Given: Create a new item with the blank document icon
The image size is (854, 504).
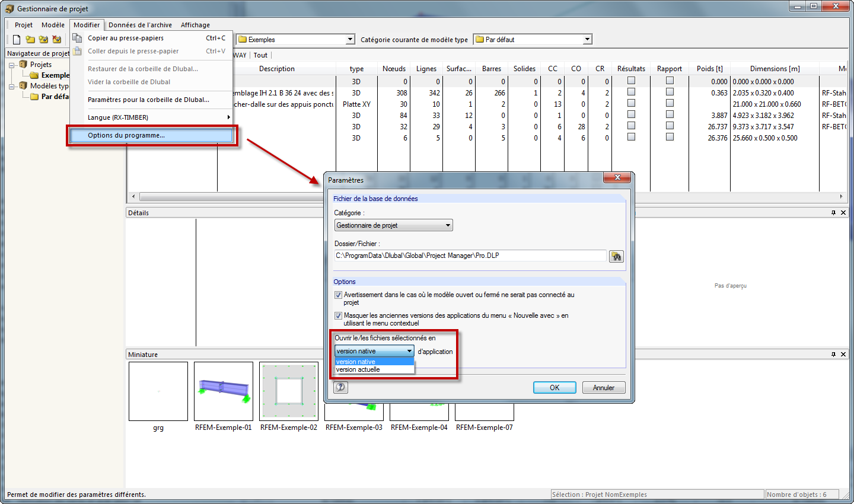Looking at the screenshot, I should 16,39.
